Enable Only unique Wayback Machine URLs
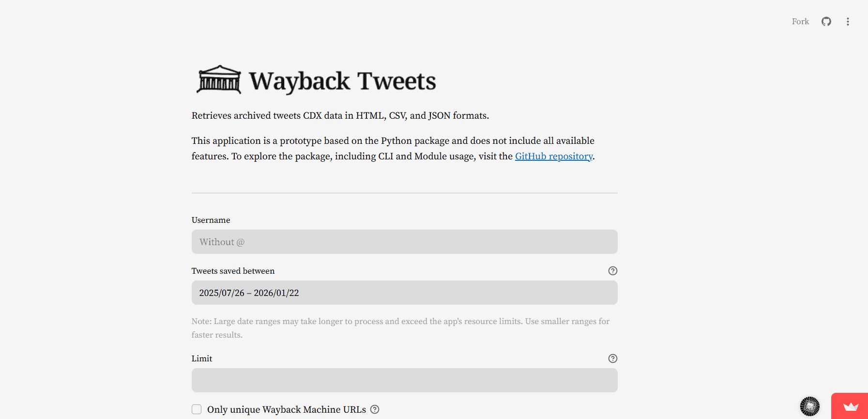This screenshot has width=868, height=419. pyautogui.click(x=197, y=409)
